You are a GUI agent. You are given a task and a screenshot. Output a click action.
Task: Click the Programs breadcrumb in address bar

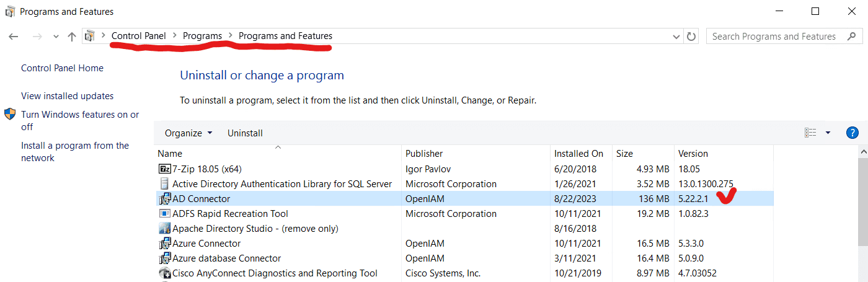(202, 36)
